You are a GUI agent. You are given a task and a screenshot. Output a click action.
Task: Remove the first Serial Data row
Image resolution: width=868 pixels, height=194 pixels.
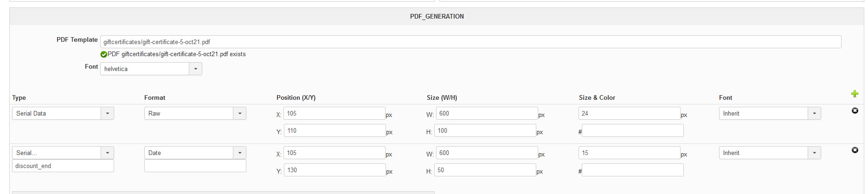pyautogui.click(x=855, y=110)
